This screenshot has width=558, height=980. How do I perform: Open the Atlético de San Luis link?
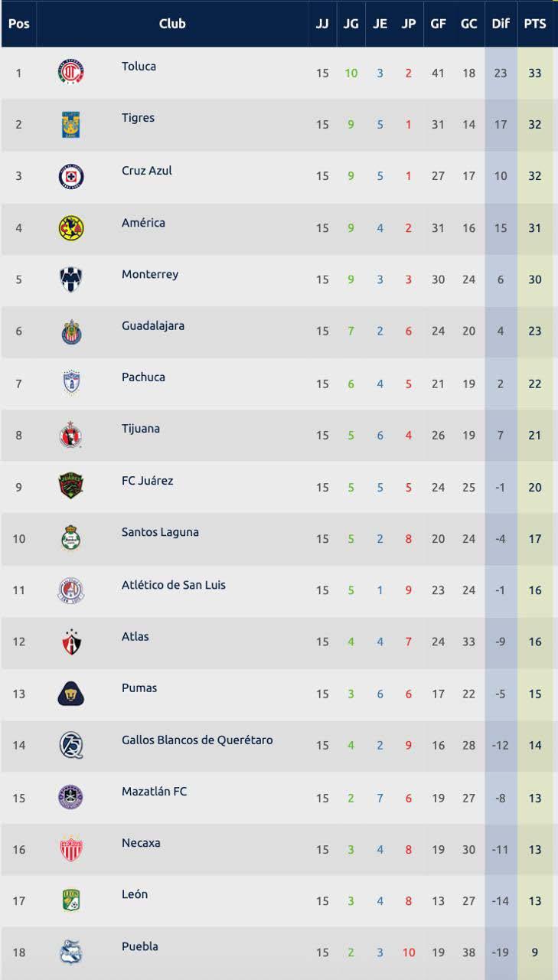coord(173,585)
